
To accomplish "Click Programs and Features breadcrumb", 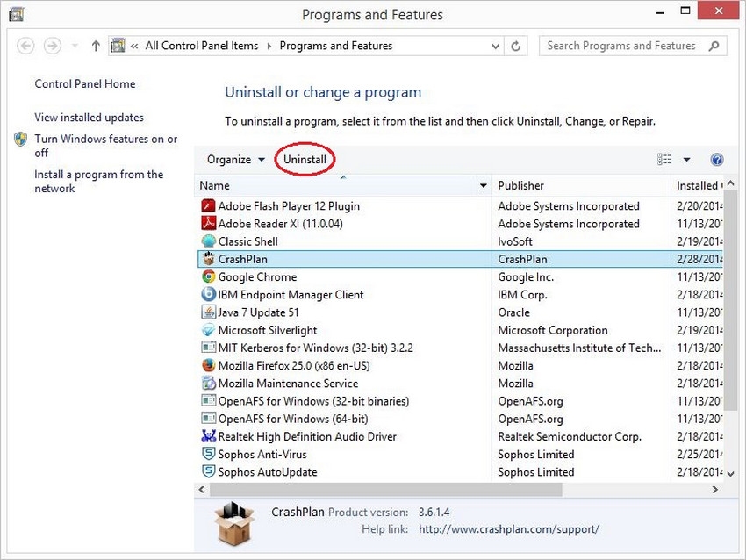I will [x=336, y=46].
